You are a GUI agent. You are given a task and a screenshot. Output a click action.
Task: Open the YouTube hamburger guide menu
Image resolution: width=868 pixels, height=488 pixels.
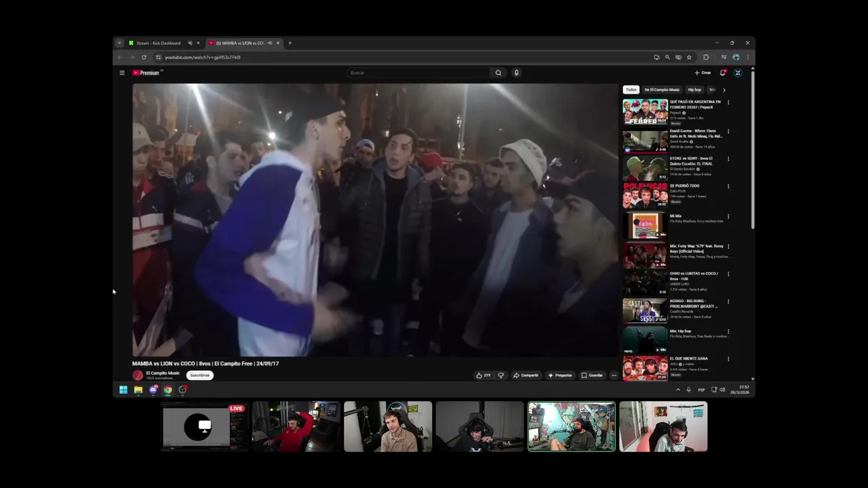pyautogui.click(x=122, y=73)
